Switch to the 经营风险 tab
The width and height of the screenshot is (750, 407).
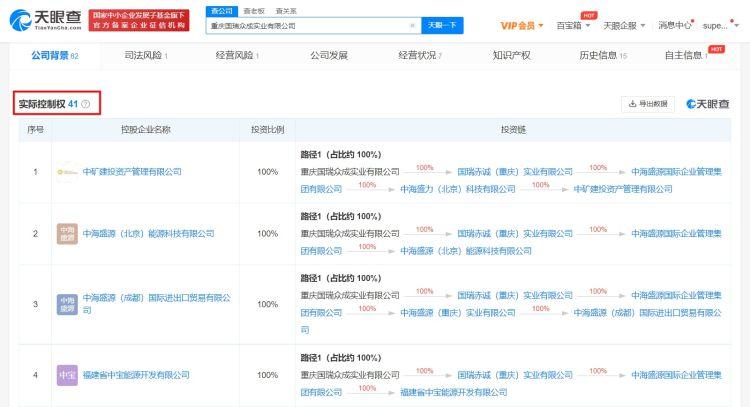click(x=237, y=55)
